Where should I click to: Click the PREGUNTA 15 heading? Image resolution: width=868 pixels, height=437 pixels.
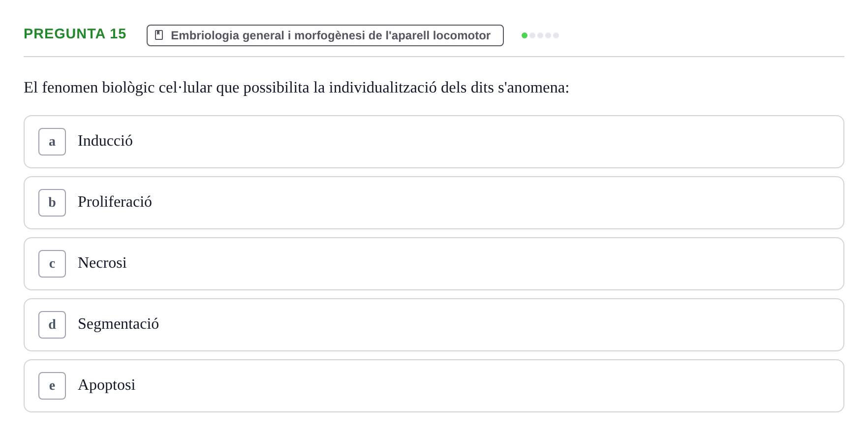[x=75, y=33]
